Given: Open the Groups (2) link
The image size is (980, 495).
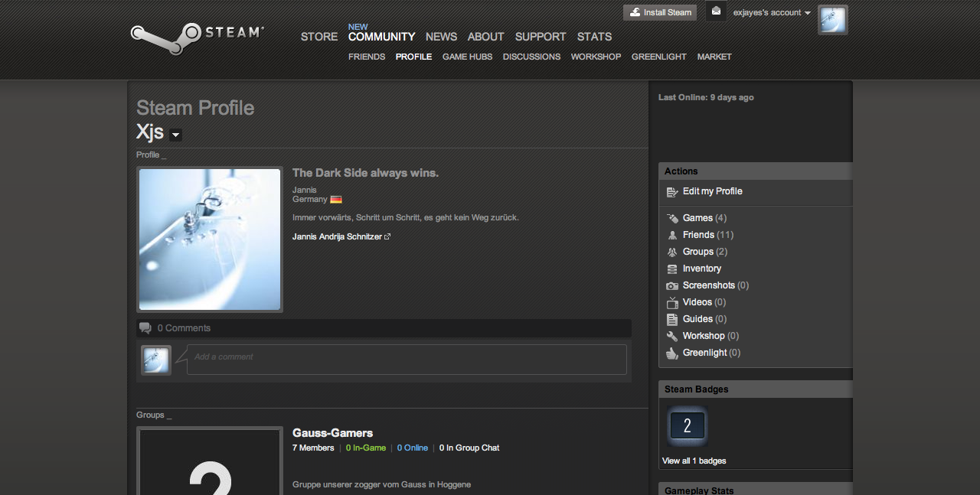Looking at the screenshot, I should [705, 252].
